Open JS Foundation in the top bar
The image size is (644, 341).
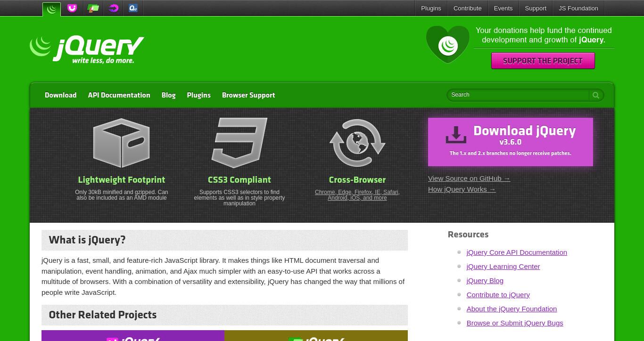point(578,8)
